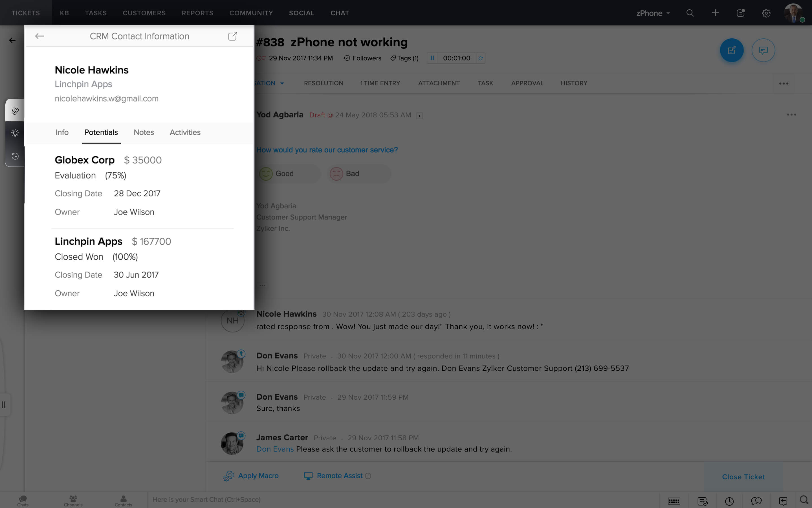Open the ATTACHMENT tab
Viewport: 812px width, 508px height.
tap(439, 83)
